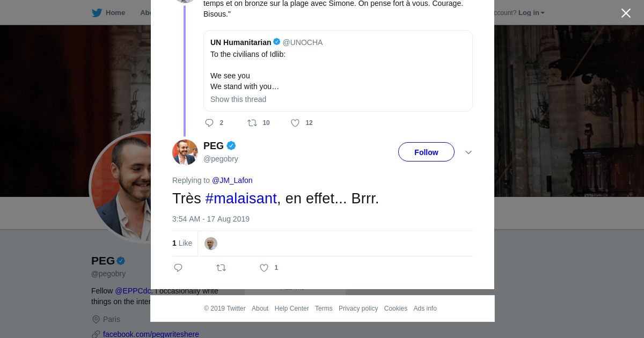Expand the Log in dropdown
The image size is (644, 338).
531,13
